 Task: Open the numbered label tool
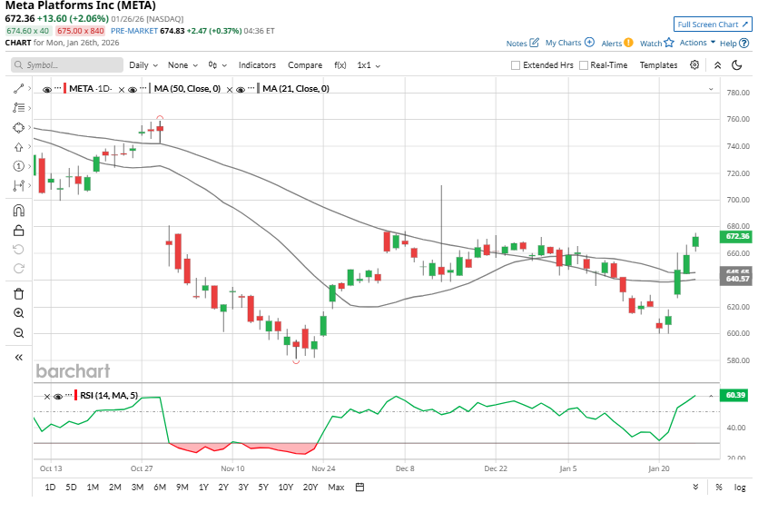click(19, 166)
